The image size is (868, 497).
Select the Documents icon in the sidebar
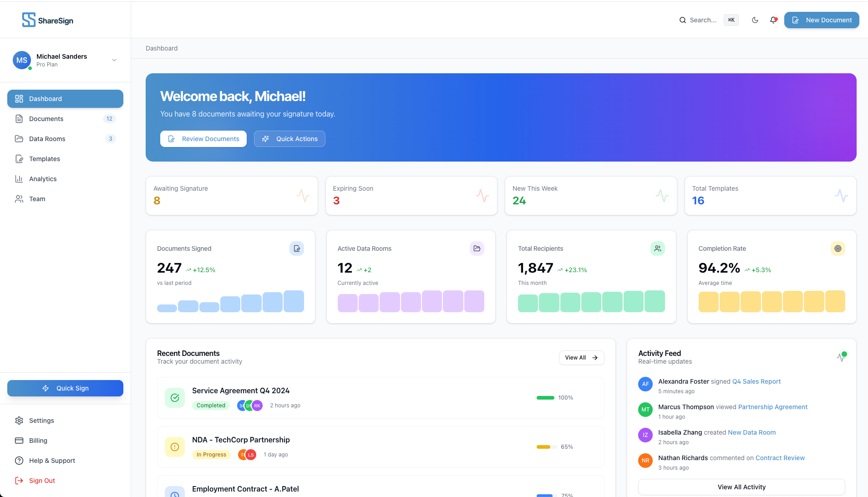(19, 119)
